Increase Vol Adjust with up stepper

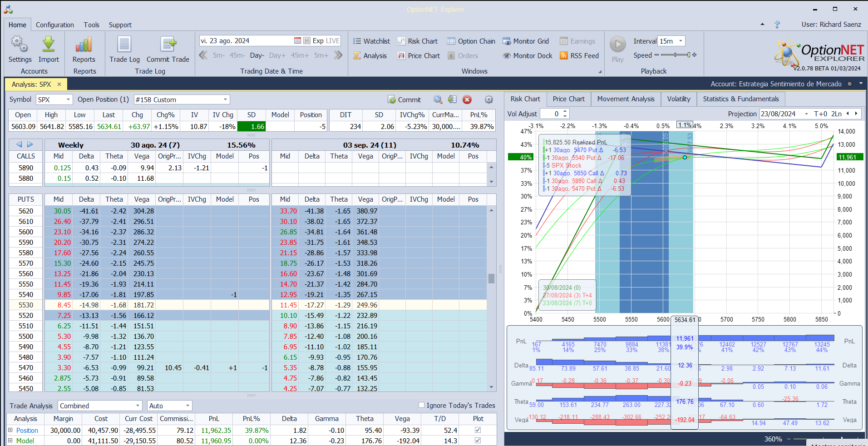(x=565, y=111)
